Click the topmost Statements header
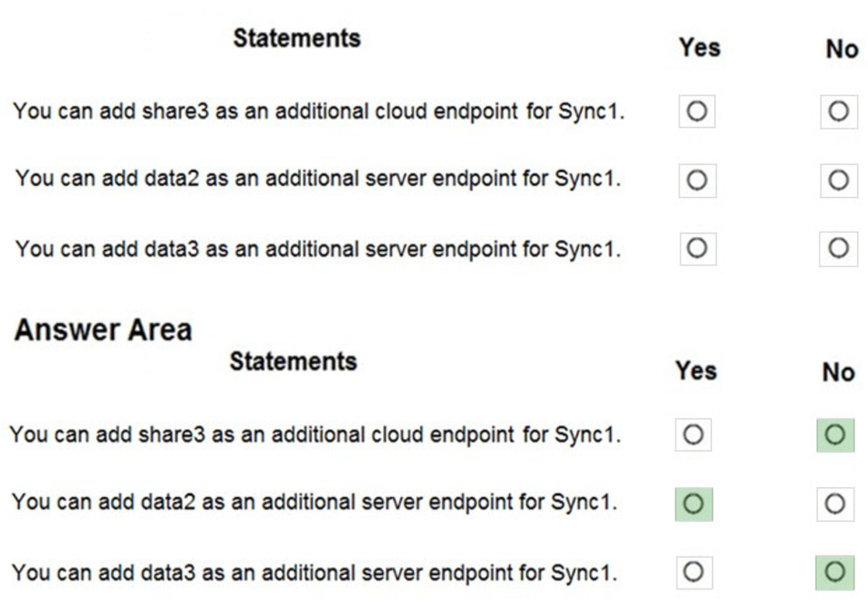This screenshot has height=604, width=868. pyautogui.click(x=296, y=38)
